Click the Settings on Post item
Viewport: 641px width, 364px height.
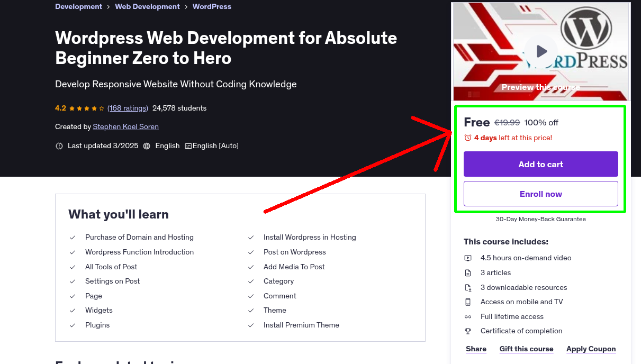coord(113,281)
